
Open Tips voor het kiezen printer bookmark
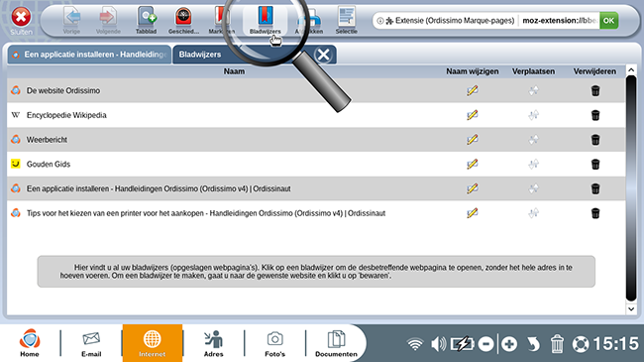(x=206, y=213)
